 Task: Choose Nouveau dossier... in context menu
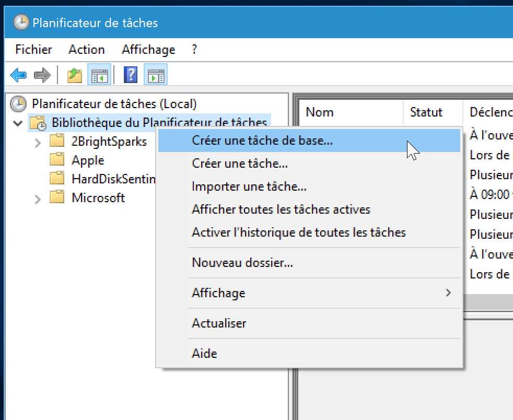pos(309,263)
